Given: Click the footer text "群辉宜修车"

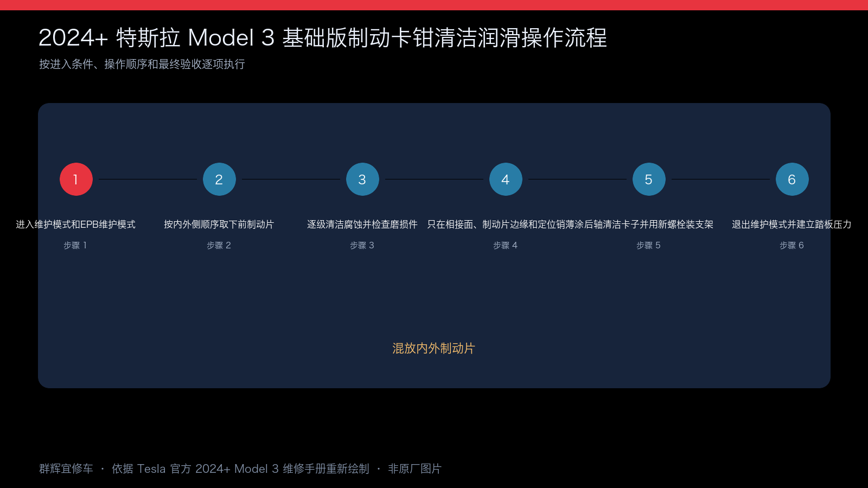Looking at the screenshot, I should click(66, 468).
